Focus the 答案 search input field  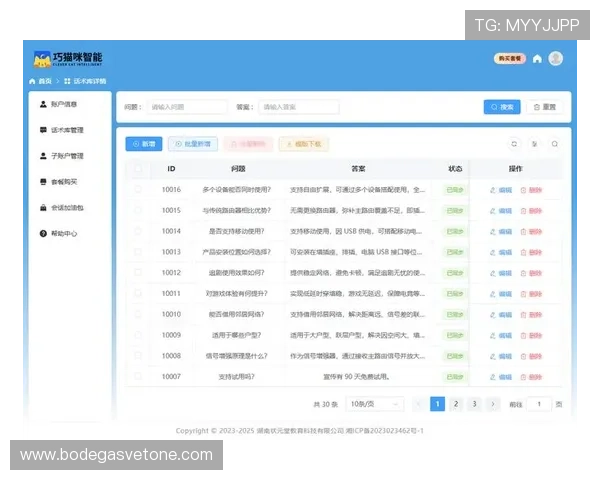click(299, 107)
